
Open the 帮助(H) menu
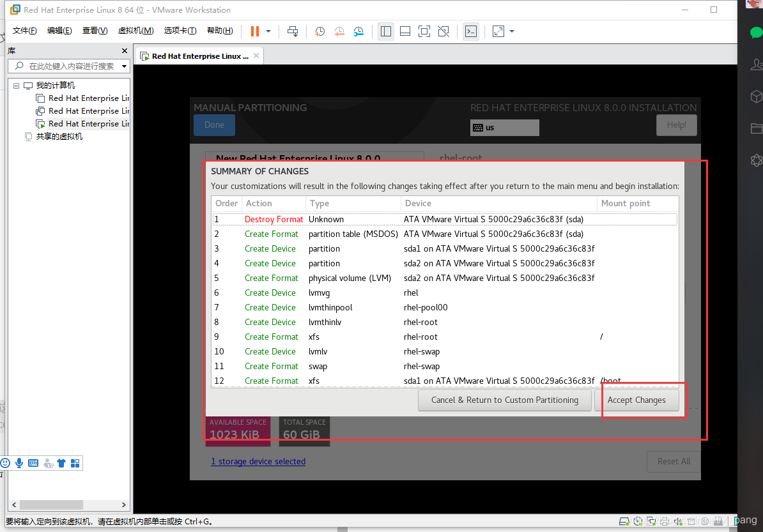(x=220, y=31)
